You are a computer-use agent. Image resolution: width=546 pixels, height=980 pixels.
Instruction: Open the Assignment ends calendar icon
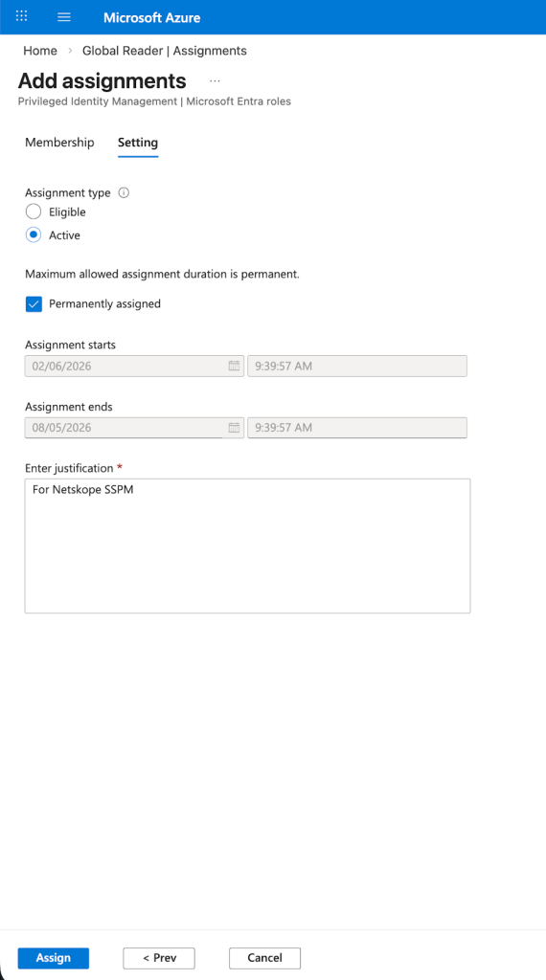pyautogui.click(x=234, y=428)
